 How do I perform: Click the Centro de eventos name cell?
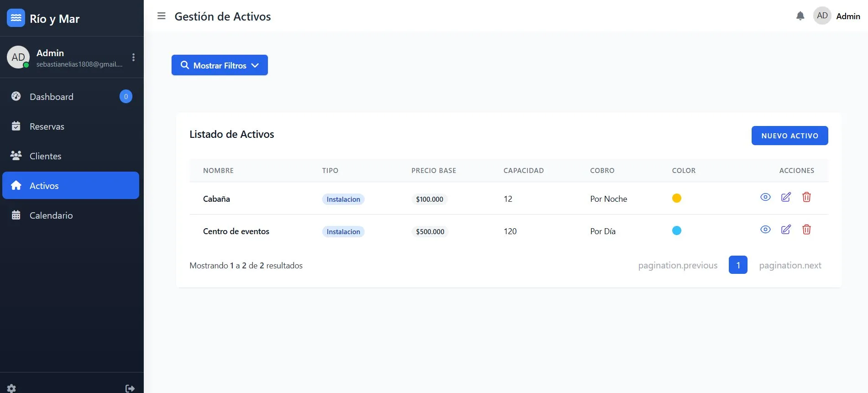[236, 231]
